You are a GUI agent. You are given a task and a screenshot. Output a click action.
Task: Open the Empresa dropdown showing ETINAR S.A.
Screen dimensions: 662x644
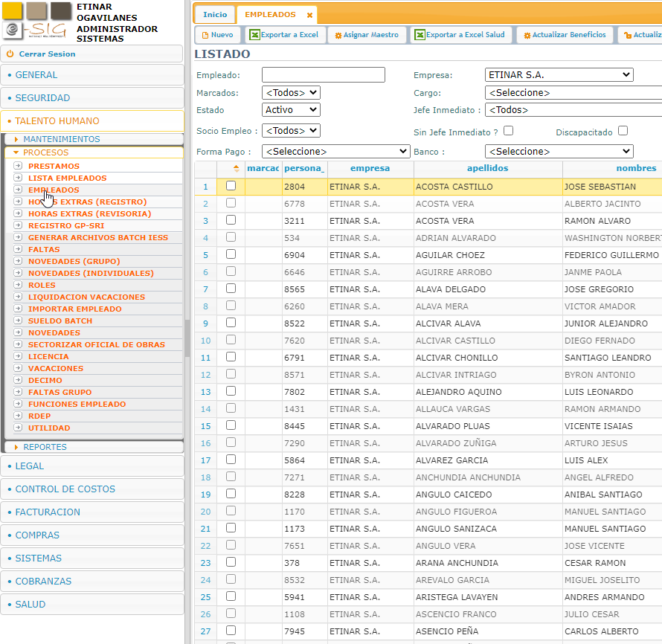559,75
